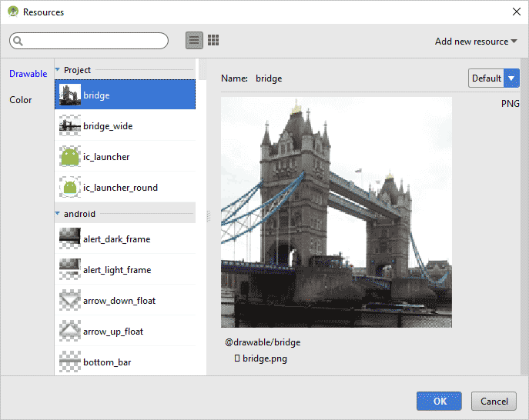The width and height of the screenshot is (529, 420).
Task: Click the OK button
Action: (439, 401)
